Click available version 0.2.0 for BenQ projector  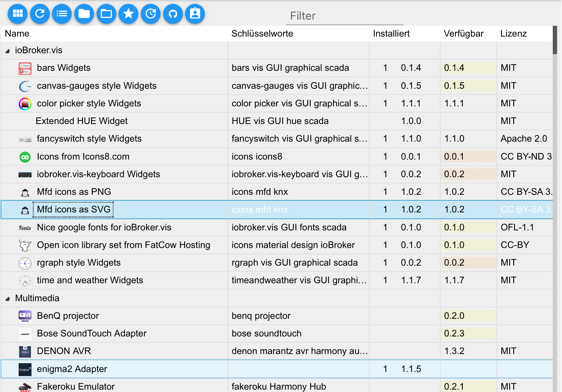tap(454, 316)
